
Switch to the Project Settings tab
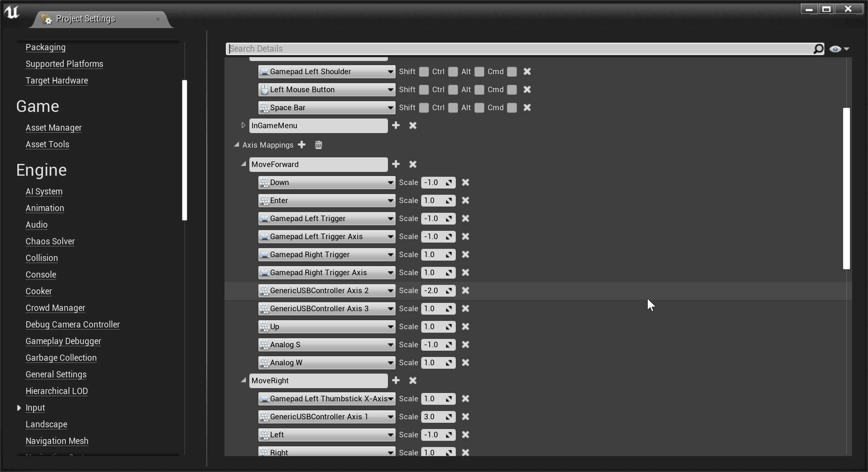(86, 19)
